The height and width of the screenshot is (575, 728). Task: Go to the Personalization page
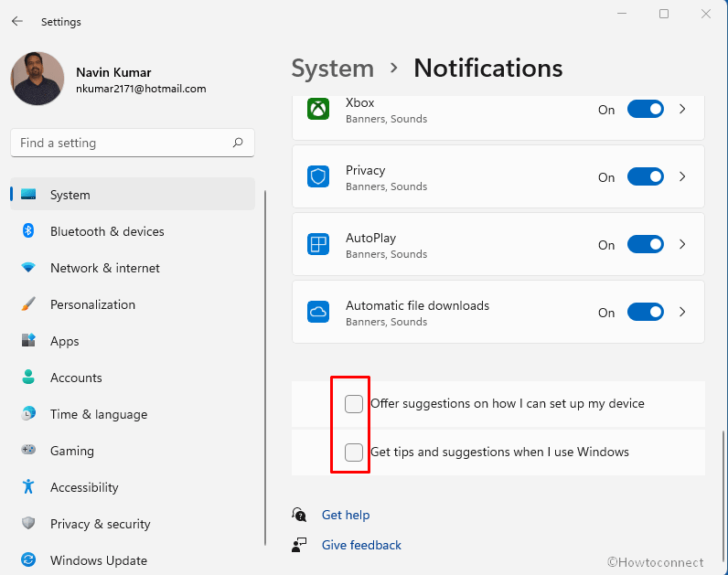click(x=93, y=304)
